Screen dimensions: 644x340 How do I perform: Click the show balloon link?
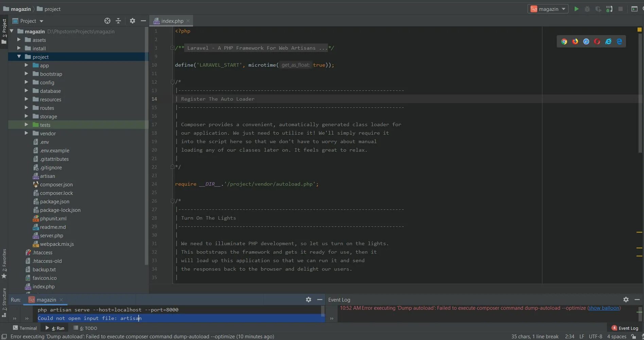coord(604,308)
